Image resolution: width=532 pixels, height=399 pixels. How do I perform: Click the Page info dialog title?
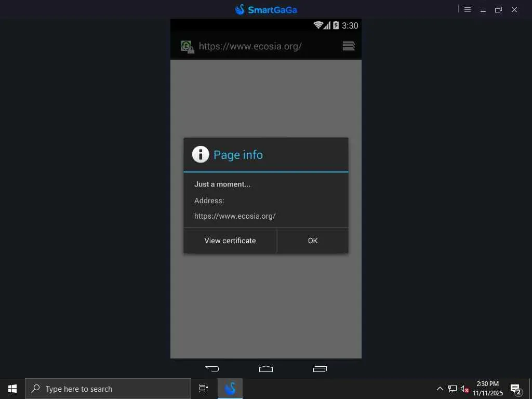click(238, 155)
